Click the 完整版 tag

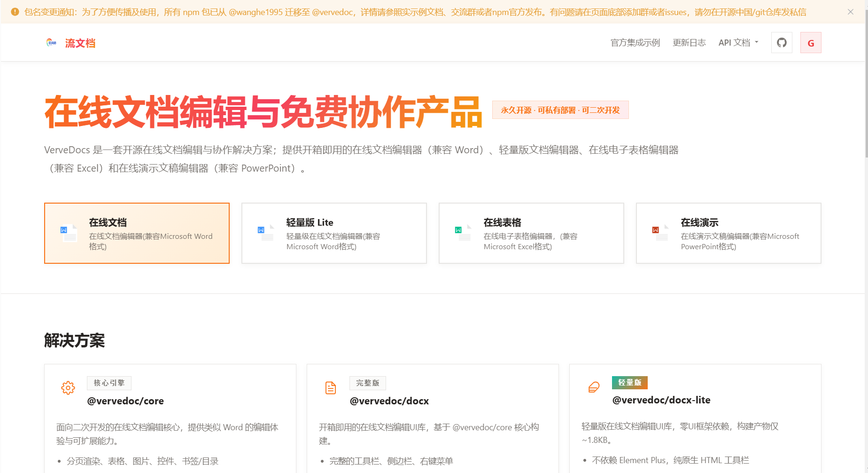(368, 383)
